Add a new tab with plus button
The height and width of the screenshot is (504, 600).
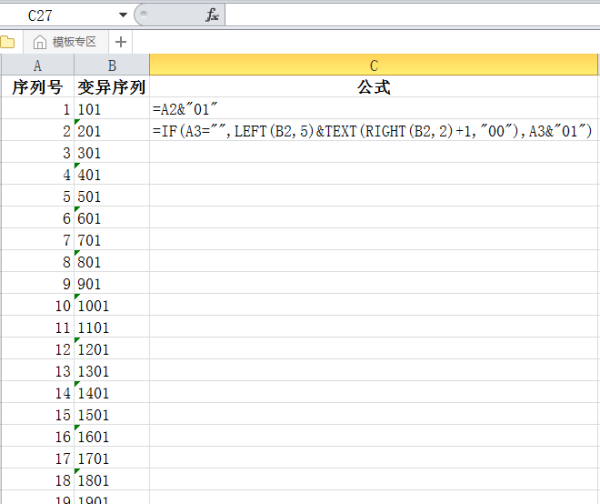coord(121,42)
